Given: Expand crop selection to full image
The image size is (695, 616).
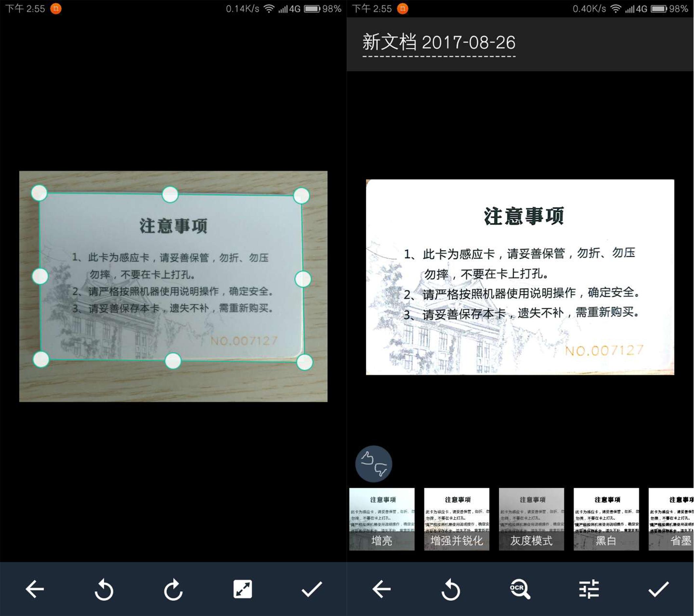Looking at the screenshot, I should tap(243, 590).
